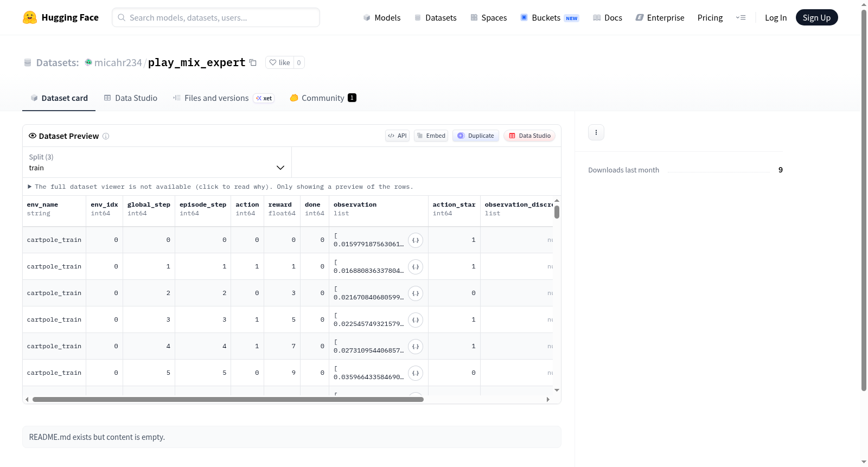The image size is (868, 467).
Task: Switch to the Dataset card tab
Action: (x=59, y=98)
